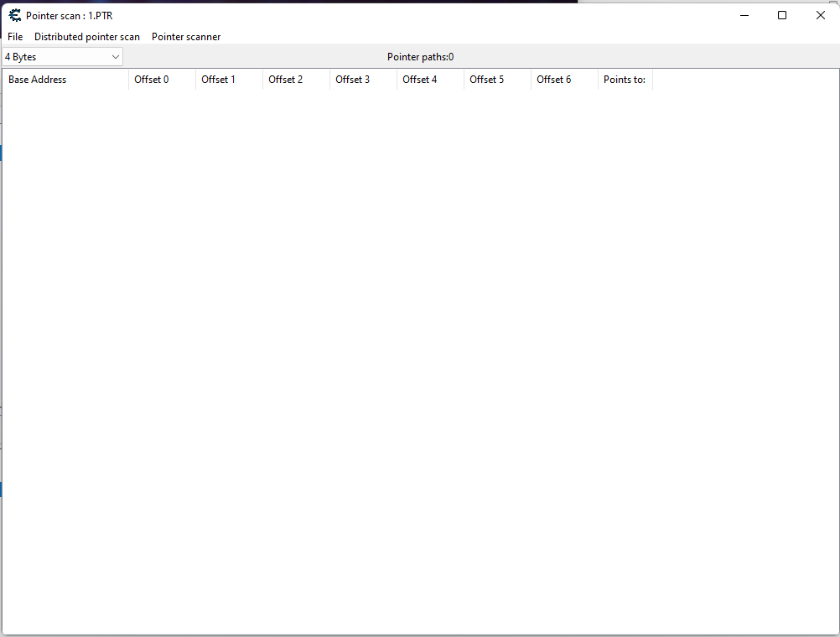The image size is (840, 637).
Task: Select the Offset 5 column header
Action: coord(496,80)
